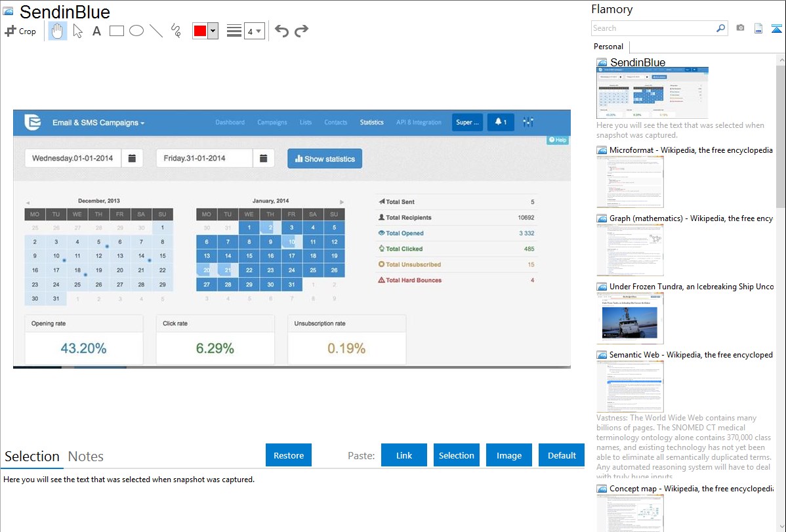This screenshot has width=786, height=532.
Task: Pick the straight line tool
Action: pos(156,31)
